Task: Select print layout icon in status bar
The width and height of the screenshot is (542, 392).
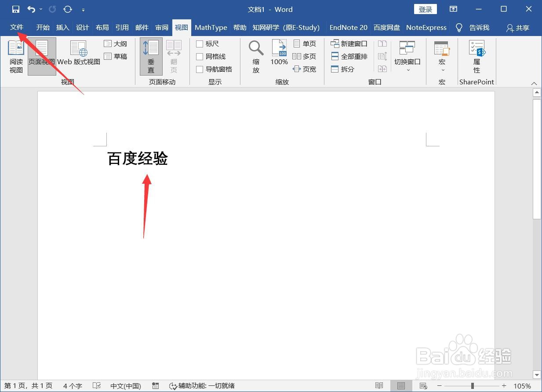Action: pos(401,386)
